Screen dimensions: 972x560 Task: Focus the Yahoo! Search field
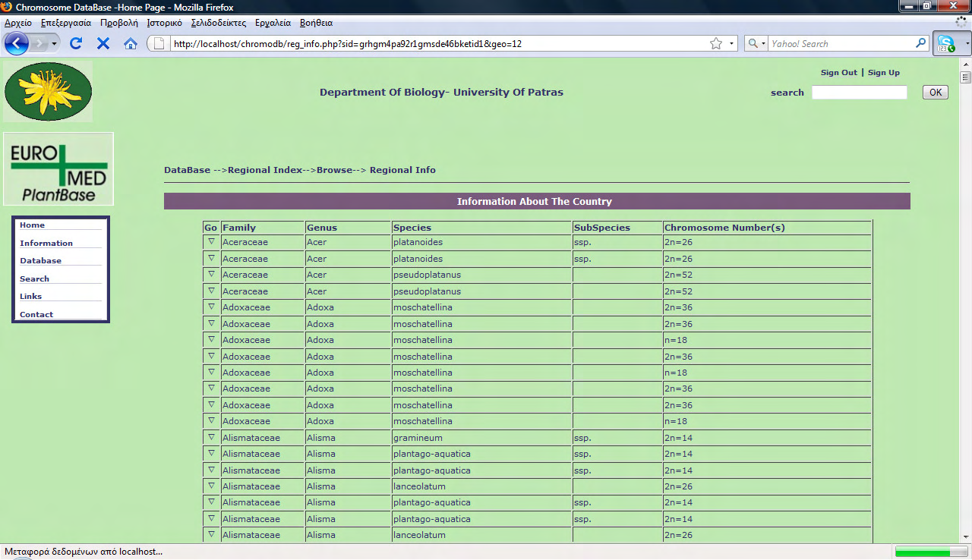(x=841, y=43)
